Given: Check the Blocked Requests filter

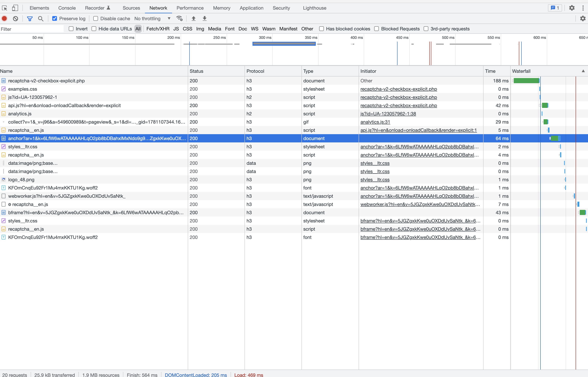Looking at the screenshot, I should tap(376, 29).
